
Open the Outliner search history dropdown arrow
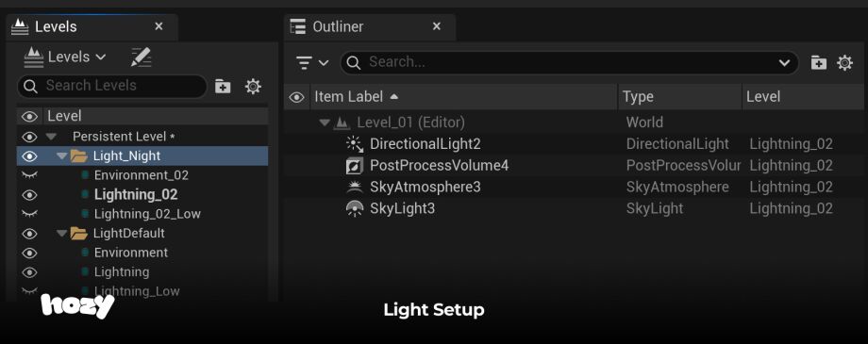[x=784, y=62]
